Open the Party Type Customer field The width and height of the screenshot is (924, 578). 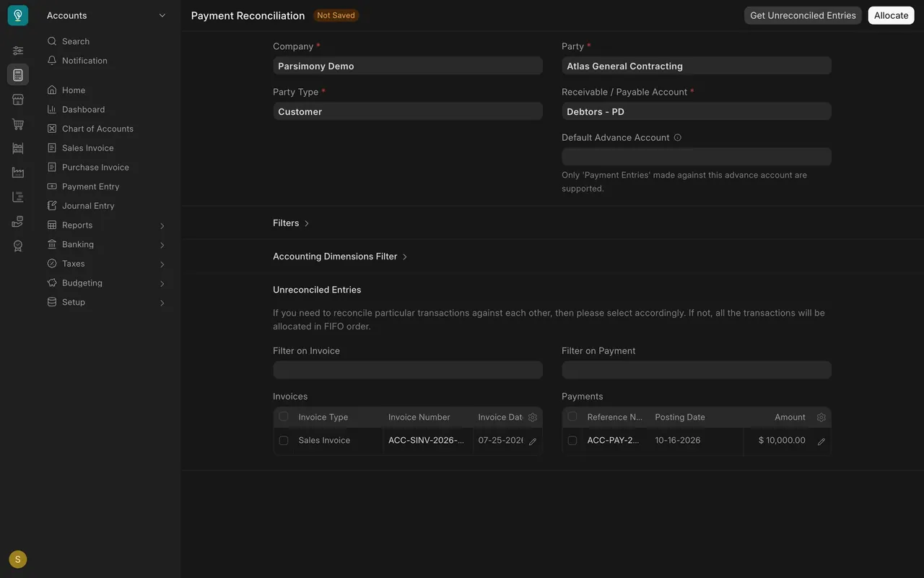coord(408,111)
